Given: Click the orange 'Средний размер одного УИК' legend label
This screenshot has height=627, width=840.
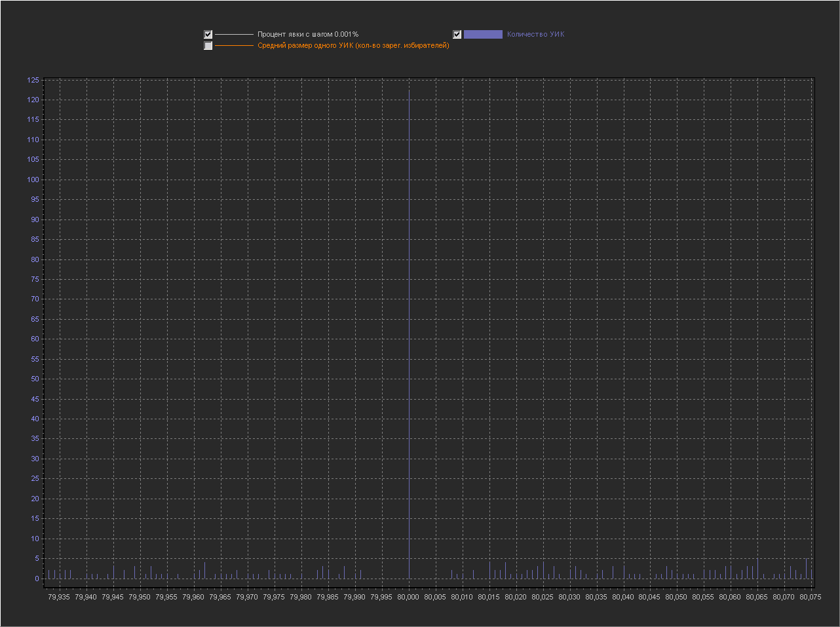Looking at the screenshot, I should pos(353,46).
